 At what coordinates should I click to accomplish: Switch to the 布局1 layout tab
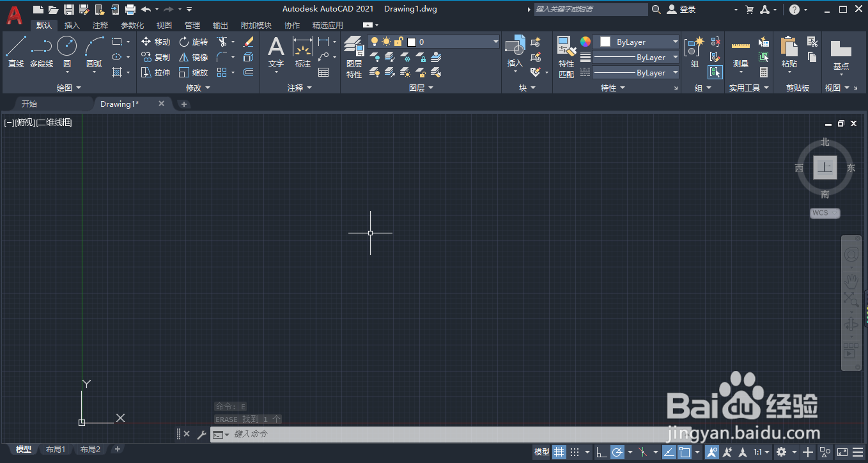pos(56,450)
